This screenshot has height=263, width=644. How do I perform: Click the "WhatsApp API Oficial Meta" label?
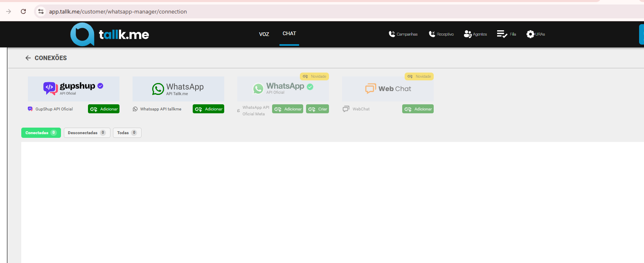coord(256,111)
